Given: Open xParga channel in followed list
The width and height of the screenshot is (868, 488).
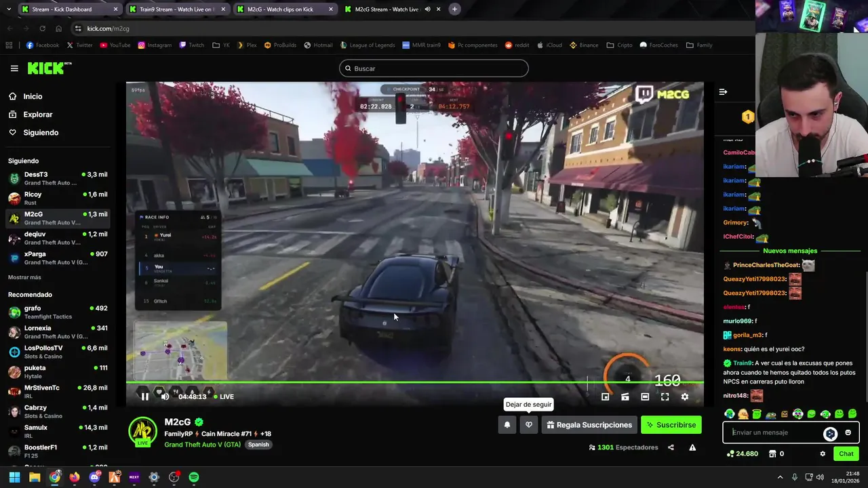Looking at the screenshot, I should click(x=58, y=258).
